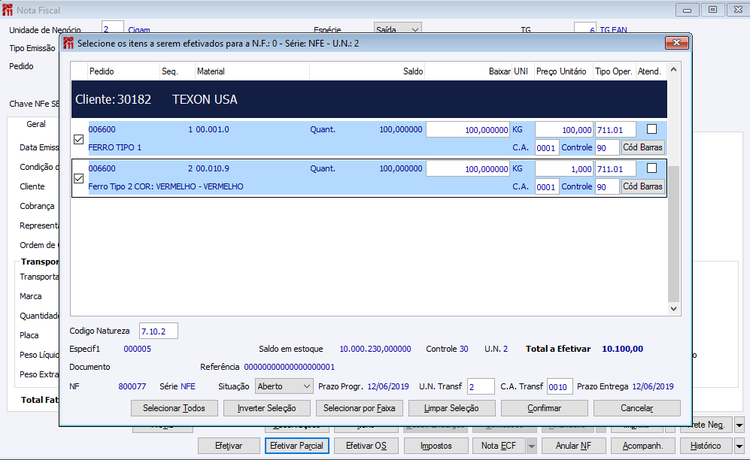The width and height of the screenshot is (750, 460).
Task: Toggle Atend. checkbox on Ferro Tipo 2 row
Action: click(x=651, y=168)
